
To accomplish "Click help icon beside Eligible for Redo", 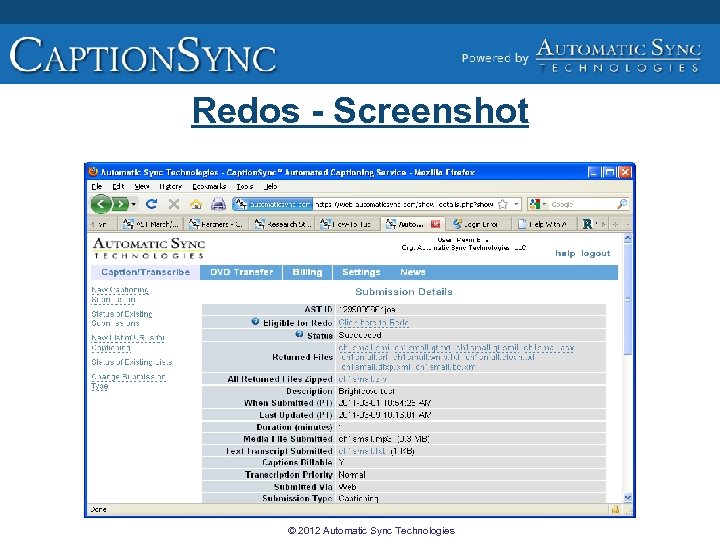I will 255,322.
